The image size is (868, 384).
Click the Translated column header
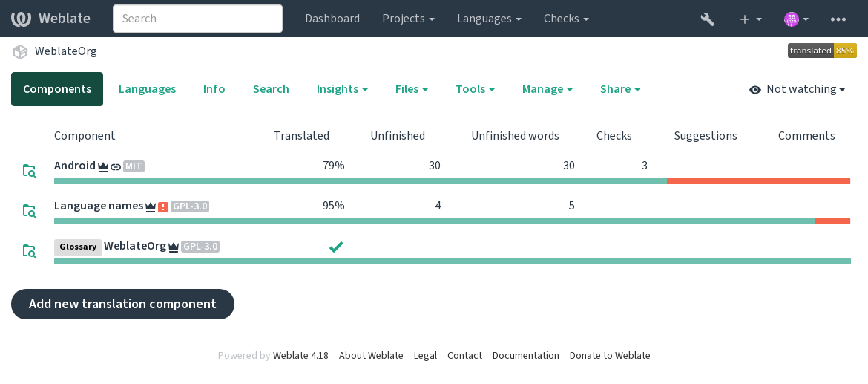coord(302,136)
